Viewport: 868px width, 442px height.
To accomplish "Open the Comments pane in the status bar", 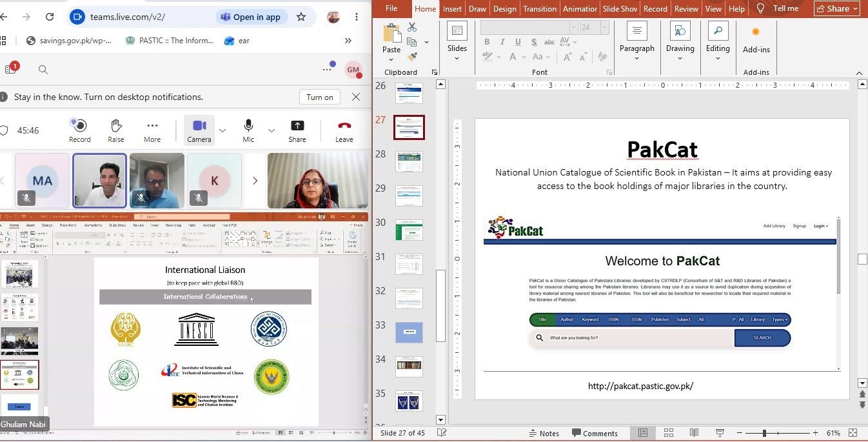I will (594, 433).
